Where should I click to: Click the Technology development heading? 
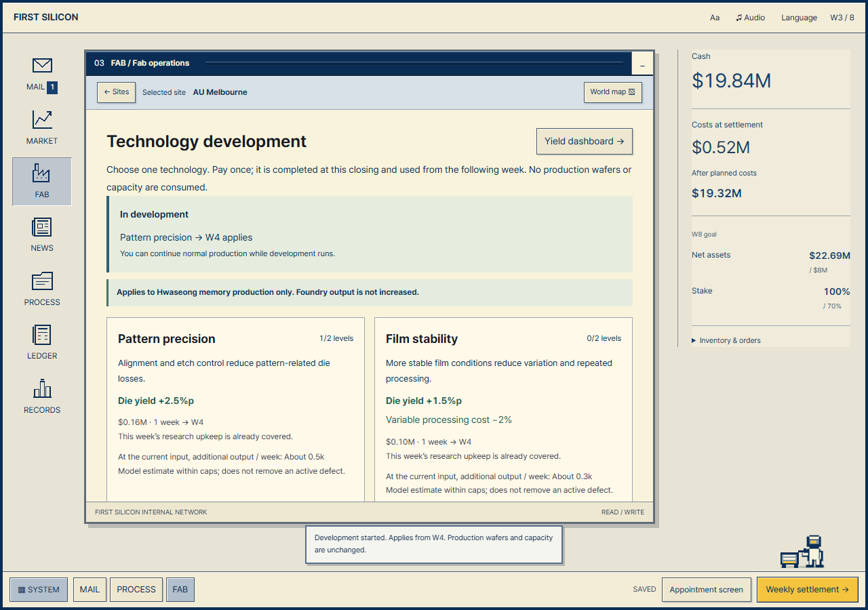[x=207, y=142]
